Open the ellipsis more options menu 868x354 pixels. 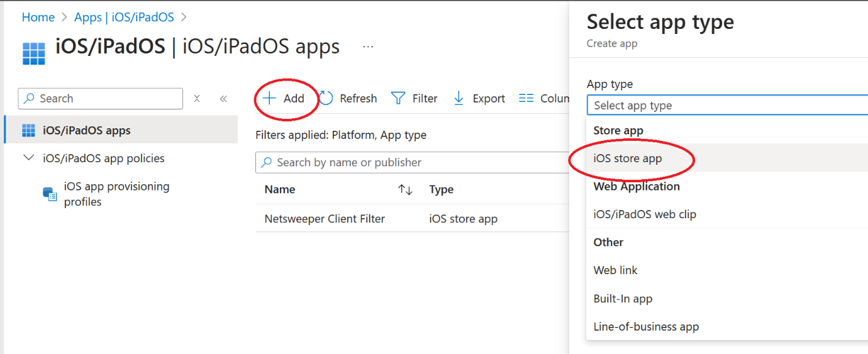(x=368, y=47)
